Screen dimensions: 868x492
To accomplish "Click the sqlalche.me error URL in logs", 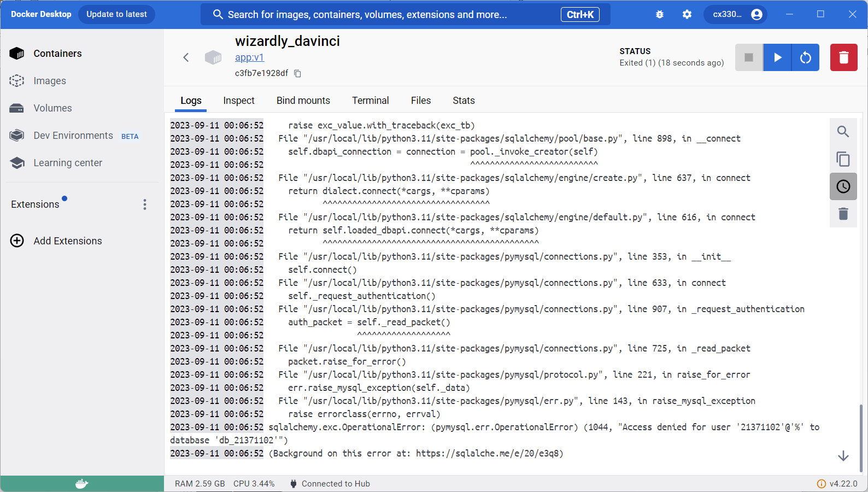I will coord(487,453).
